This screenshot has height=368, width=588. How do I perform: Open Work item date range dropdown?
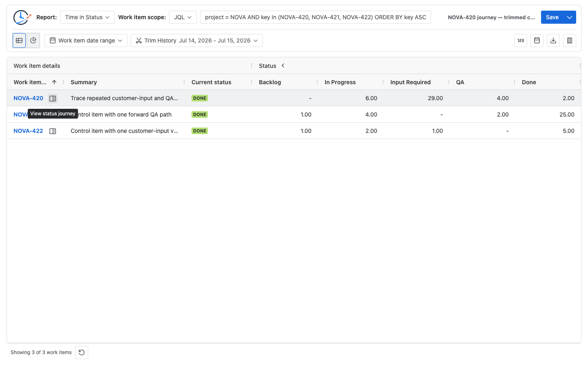(x=86, y=40)
